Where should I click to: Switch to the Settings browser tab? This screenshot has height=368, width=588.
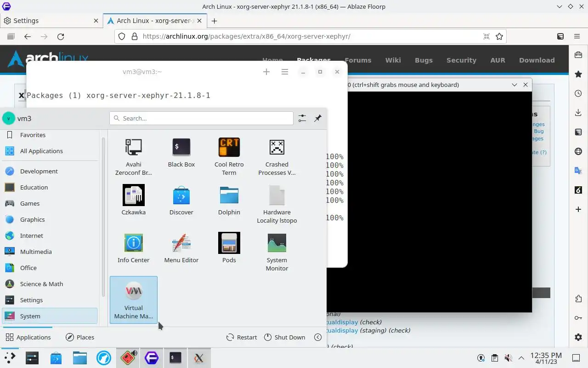tap(51, 21)
